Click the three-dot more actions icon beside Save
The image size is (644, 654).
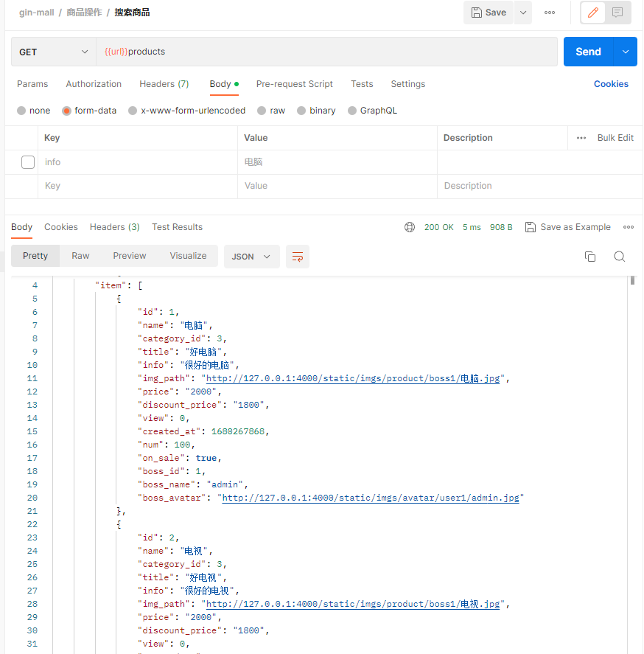(550, 13)
